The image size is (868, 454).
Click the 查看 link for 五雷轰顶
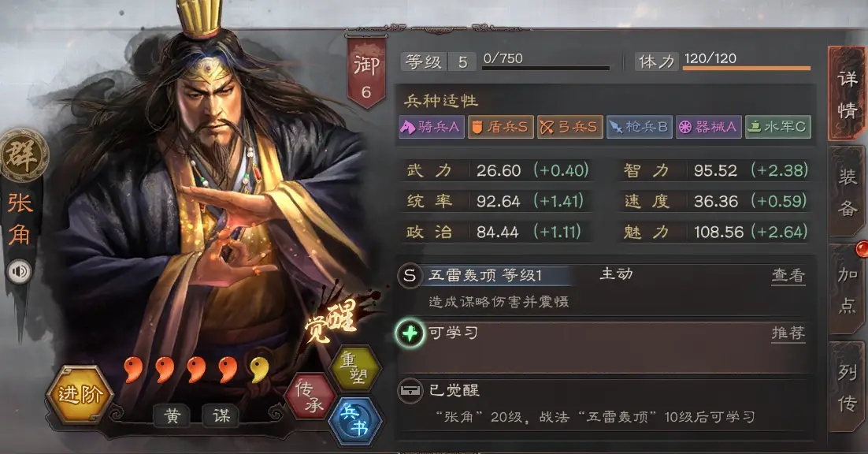788,275
